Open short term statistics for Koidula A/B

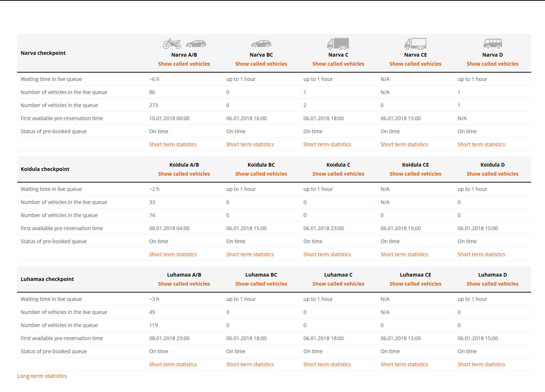(x=173, y=254)
